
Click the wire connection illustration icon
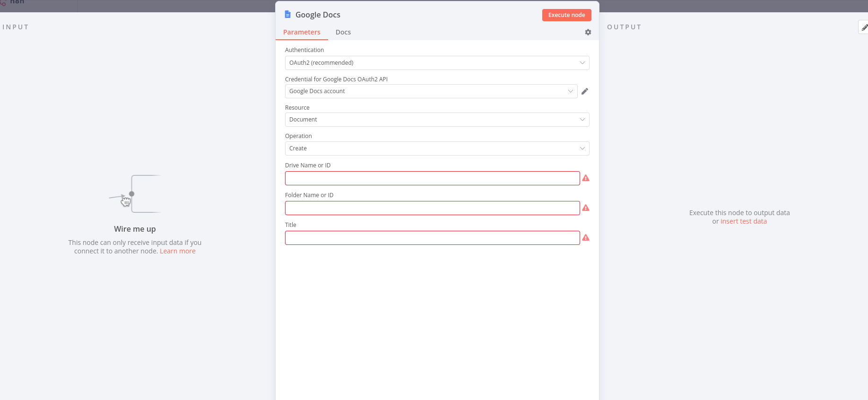pyautogui.click(x=135, y=194)
